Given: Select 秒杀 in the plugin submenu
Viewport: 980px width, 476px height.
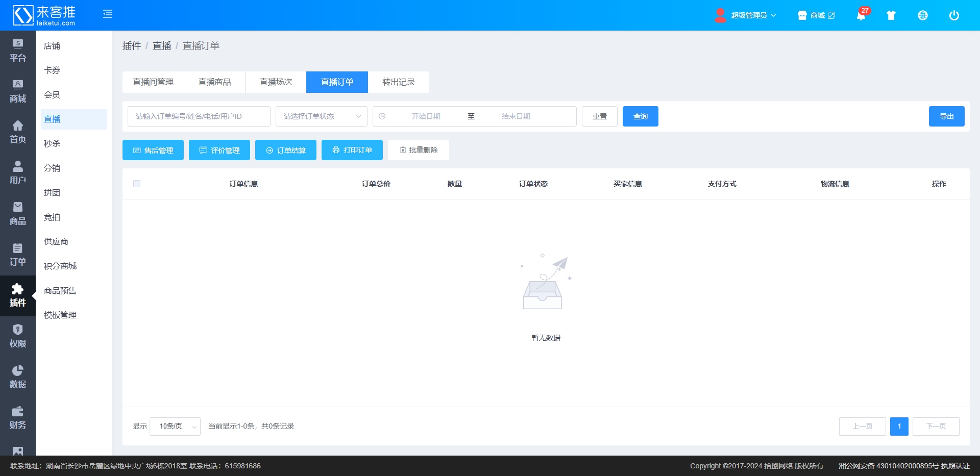Looking at the screenshot, I should [x=52, y=144].
